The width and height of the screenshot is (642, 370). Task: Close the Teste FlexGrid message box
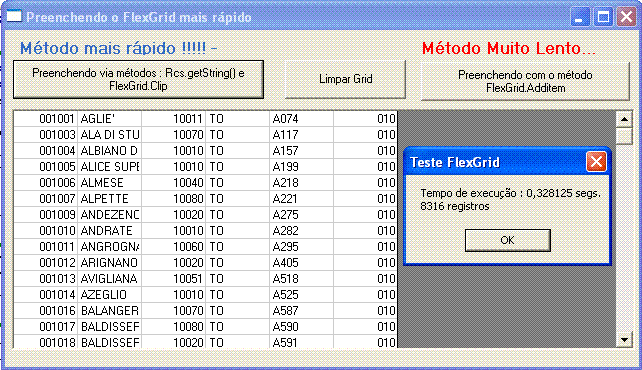point(596,162)
